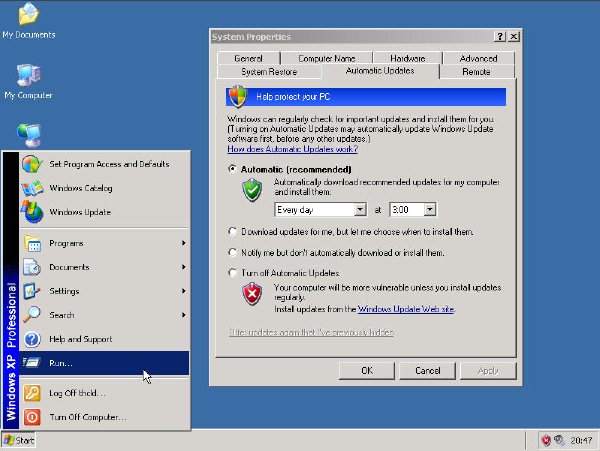Click the taskbar clock showing 20:47

coord(581,441)
